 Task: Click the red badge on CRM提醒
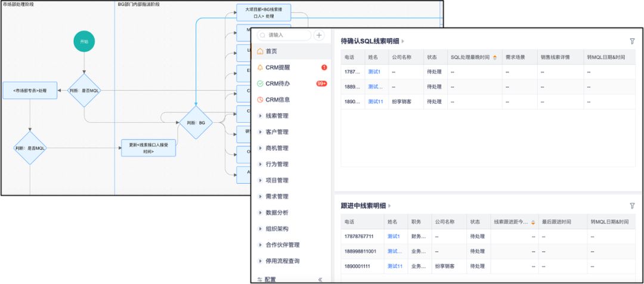[324, 67]
